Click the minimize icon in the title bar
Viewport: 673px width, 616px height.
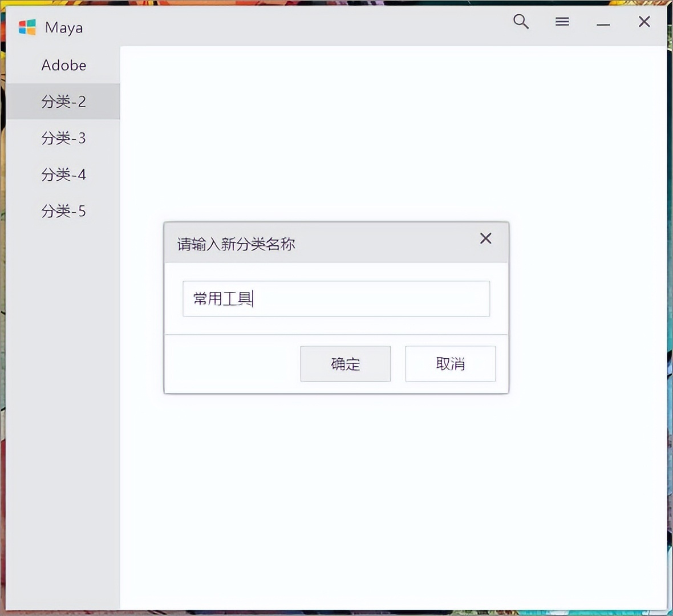603,25
